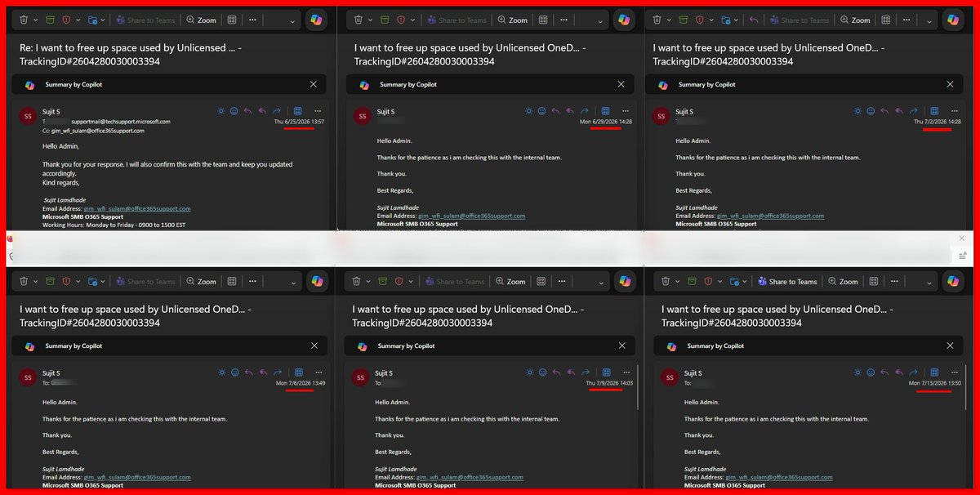The width and height of the screenshot is (980, 495).
Task: Open more actions on the 6/29/2026 message
Action: click(x=626, y=110)
